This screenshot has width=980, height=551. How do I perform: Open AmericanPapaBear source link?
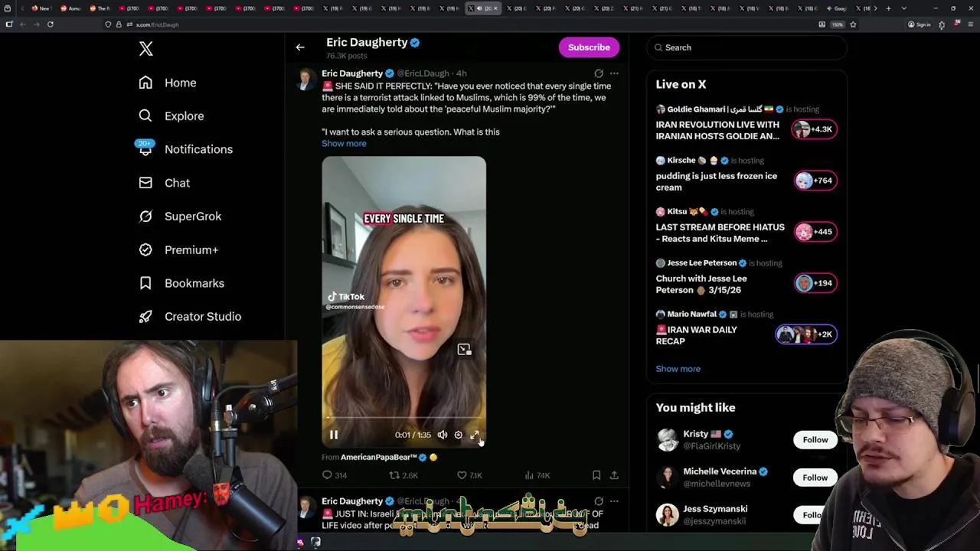coord(378,458)
